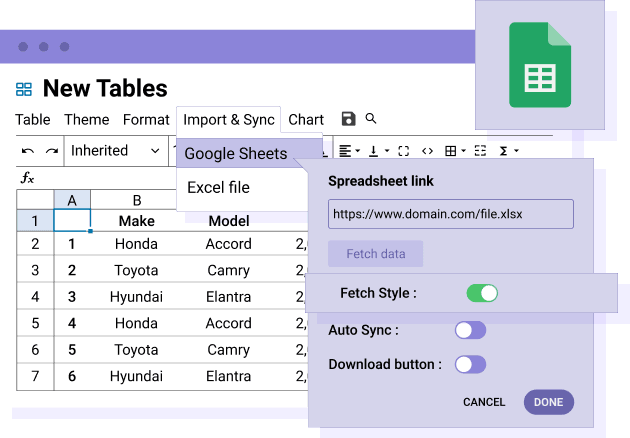Click the Spreadsheet link input field
This screenshot has height=438, width=630.
point(450,214)
